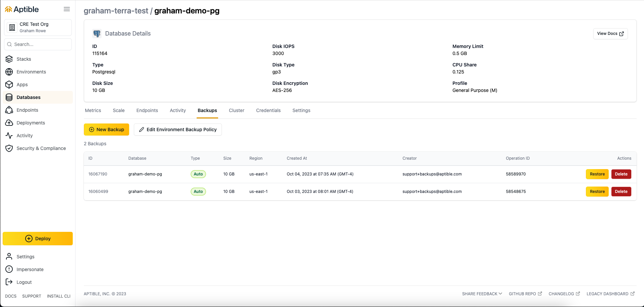Click Logout in the sidebar
Image resolution: width=644 pixels, height=307 pixels.
pyautogui.click(x=24, y=282)
